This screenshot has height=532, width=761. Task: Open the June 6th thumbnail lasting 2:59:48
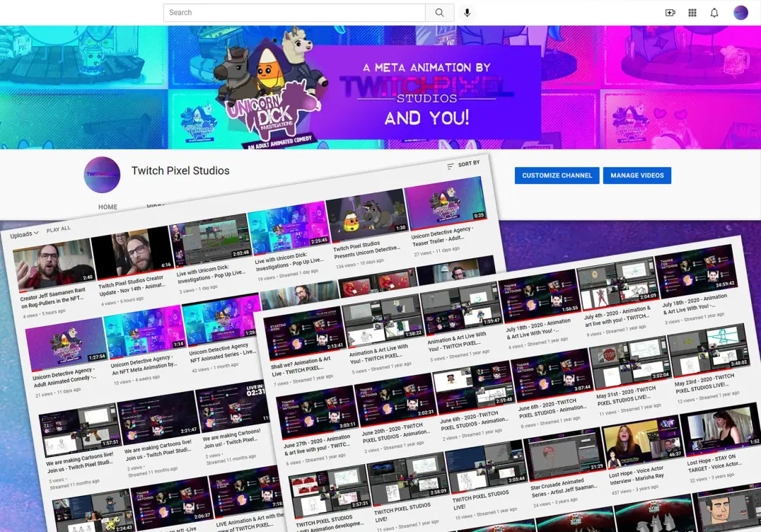point(474,388)
